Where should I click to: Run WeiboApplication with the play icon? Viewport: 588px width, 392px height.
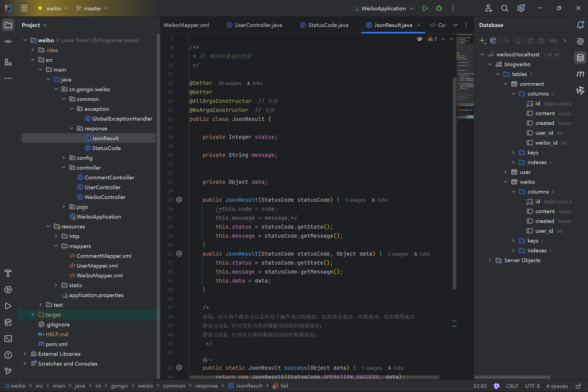425,8
